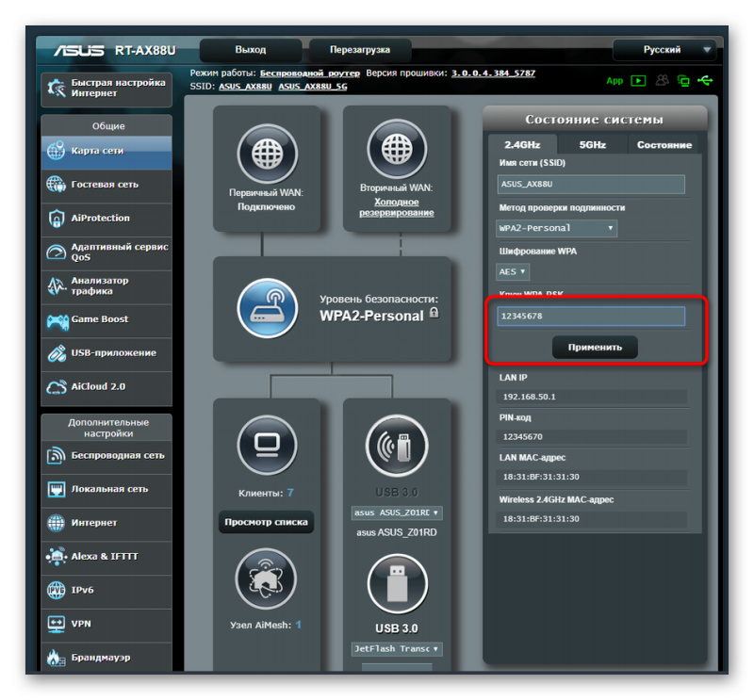
Task: Select the AiMesh node icon
Action: 266,578
